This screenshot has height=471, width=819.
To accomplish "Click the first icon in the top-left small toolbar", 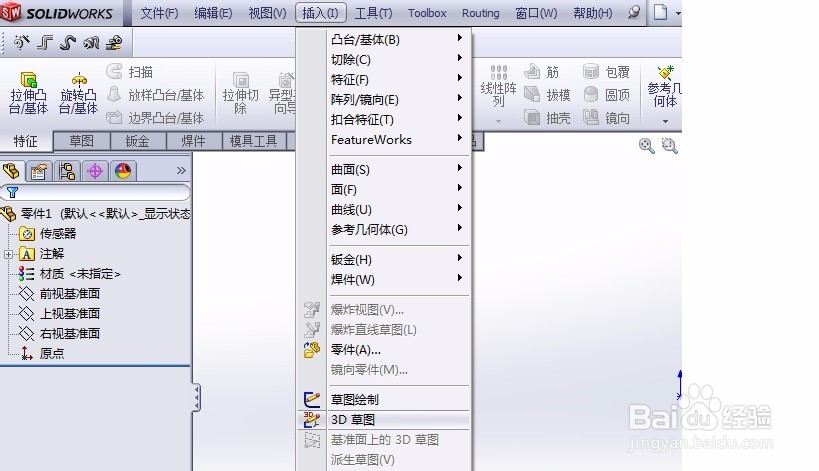I will 21,42.
